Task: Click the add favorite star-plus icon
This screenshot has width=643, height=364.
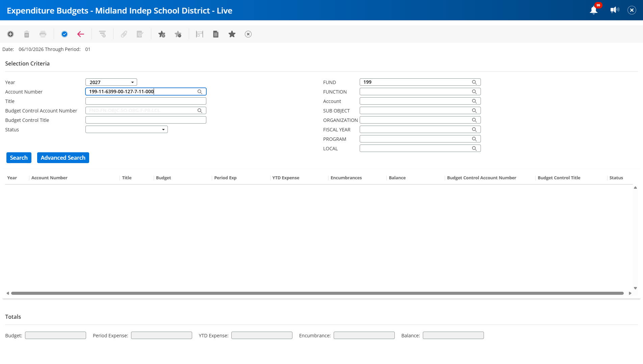Action: click(162, 34)
